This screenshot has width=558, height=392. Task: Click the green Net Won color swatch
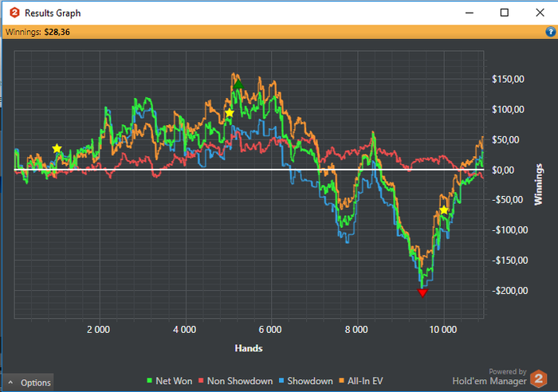tap(150, 381)
